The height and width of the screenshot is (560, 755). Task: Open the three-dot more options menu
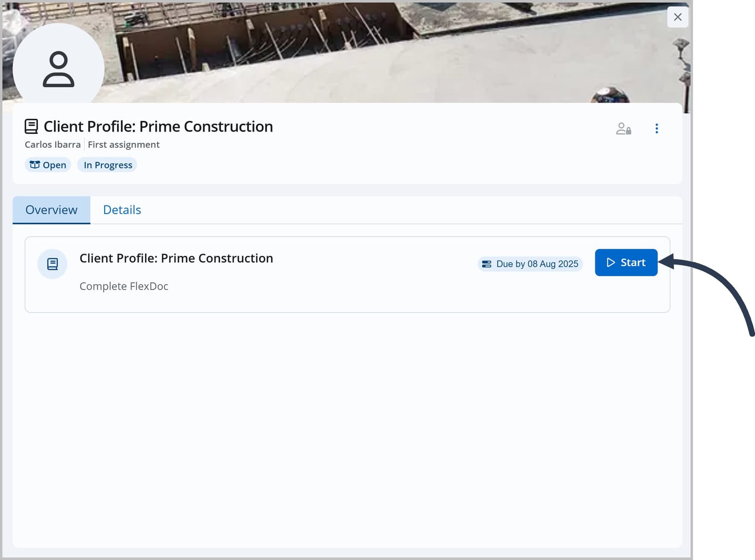(x=656, y=128)
